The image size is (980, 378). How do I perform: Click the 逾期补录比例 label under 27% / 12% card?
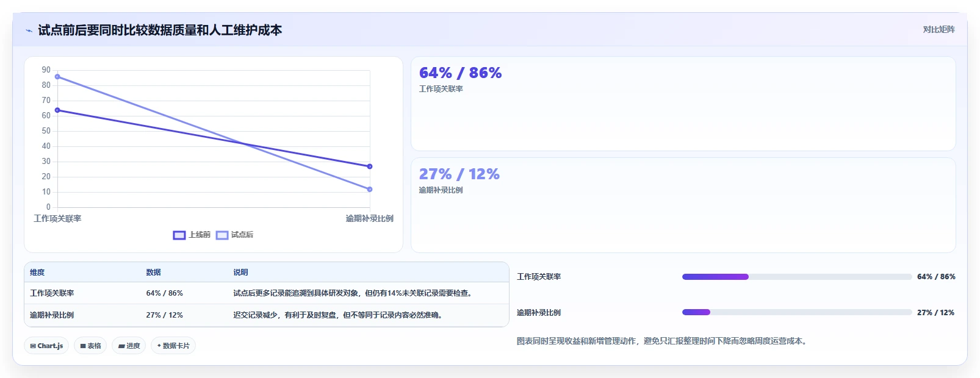coord(441,190)
